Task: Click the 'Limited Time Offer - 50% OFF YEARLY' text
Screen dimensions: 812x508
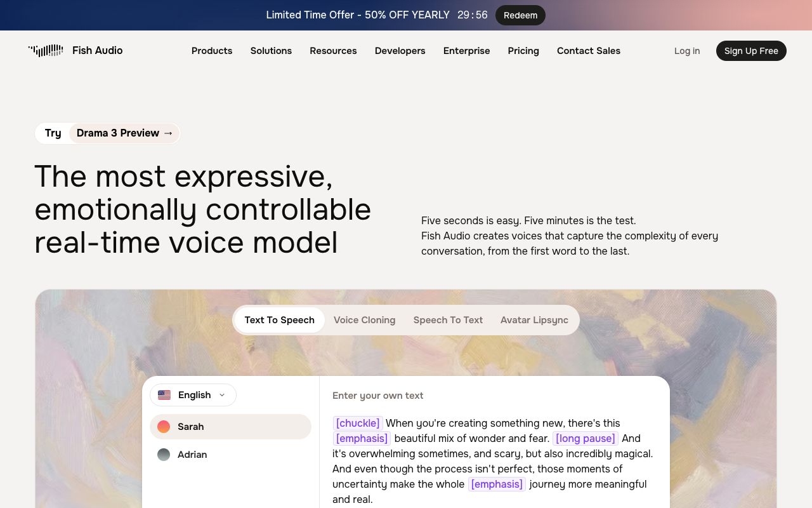Action: coord(358,15)
